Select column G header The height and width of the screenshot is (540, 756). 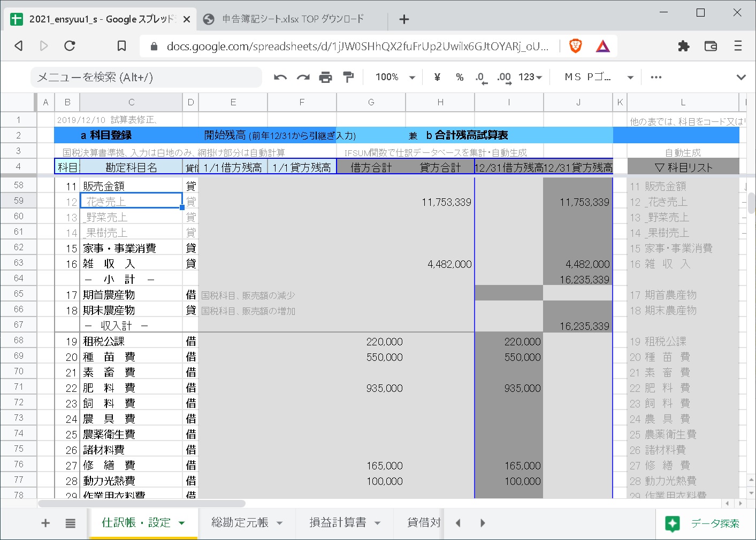click(371, 102)
